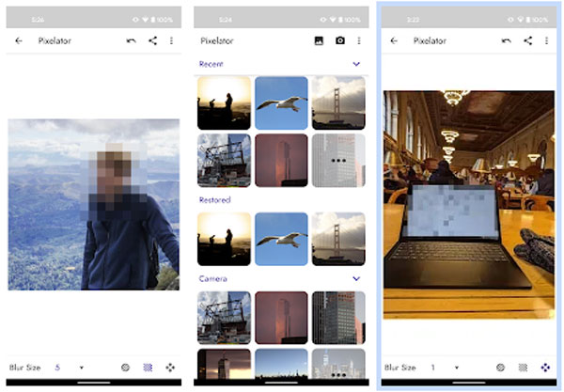This screenshot has width=564, height=392.
Task: Open overflow menu on left person-photo screen
Action: click(172, 40)
